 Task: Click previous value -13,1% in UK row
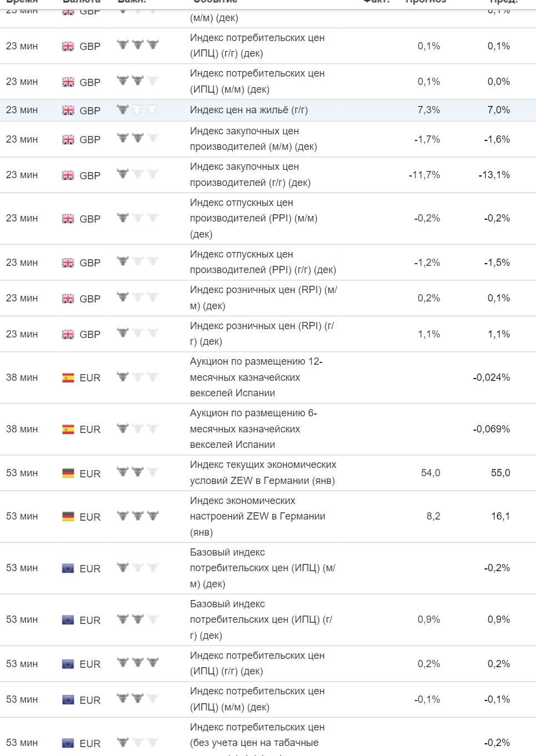coord(494,175)
